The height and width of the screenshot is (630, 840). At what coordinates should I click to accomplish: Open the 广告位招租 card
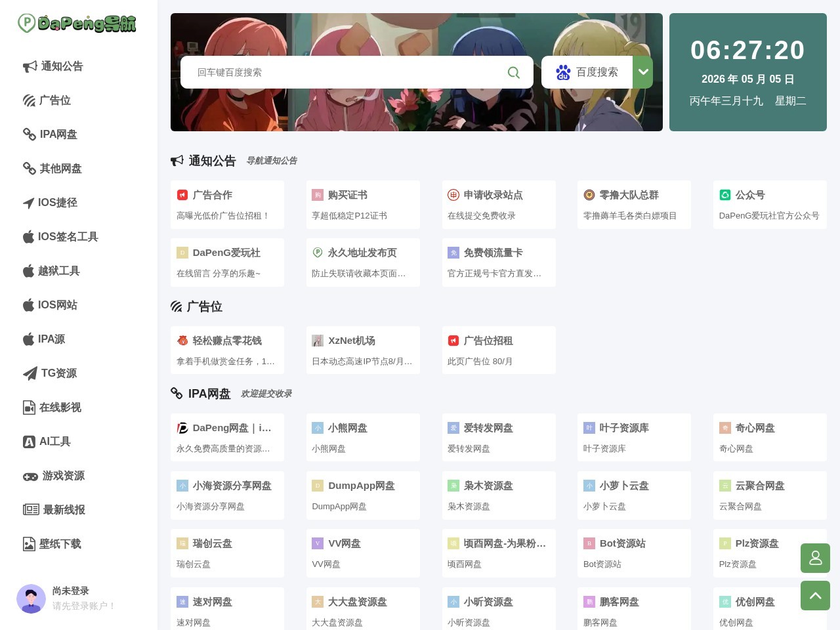499,350
